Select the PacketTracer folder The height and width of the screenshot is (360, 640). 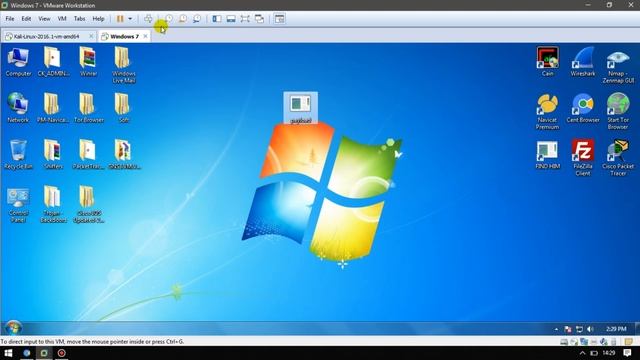[88, 155]
